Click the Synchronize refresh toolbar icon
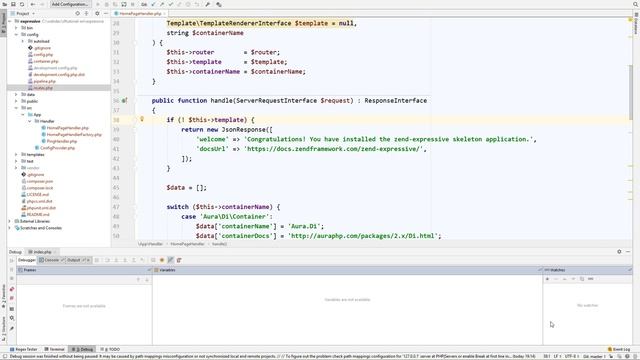 click(x=22, y=4)
